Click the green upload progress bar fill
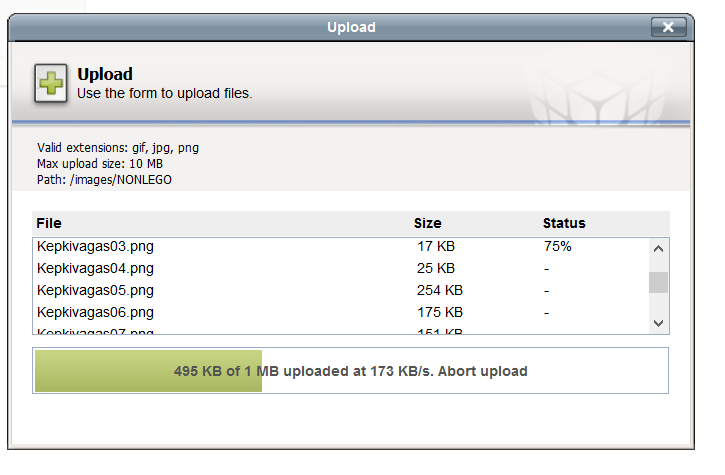The height and width of the screenshot is (475, 725). (x=148, y=371)
